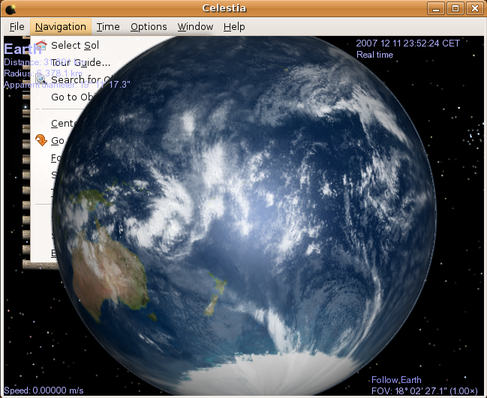Choose the Select Sol menu entry
487x398 pixels.
coord(75,45)
